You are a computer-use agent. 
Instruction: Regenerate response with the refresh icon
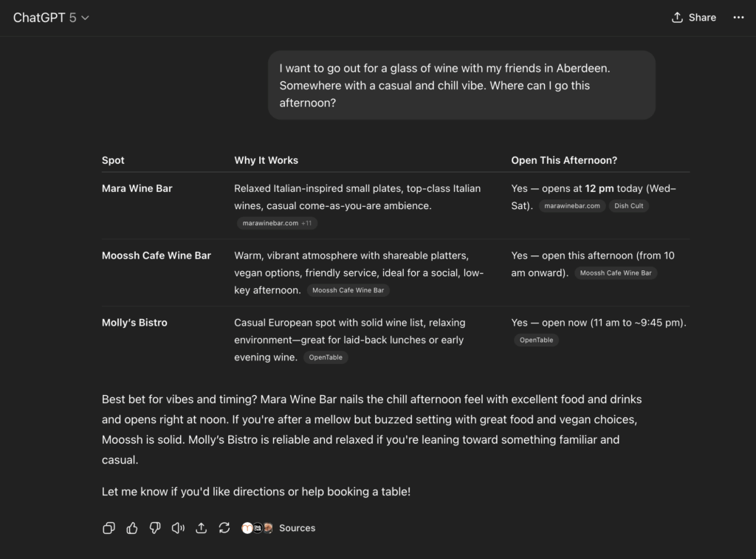224,528
